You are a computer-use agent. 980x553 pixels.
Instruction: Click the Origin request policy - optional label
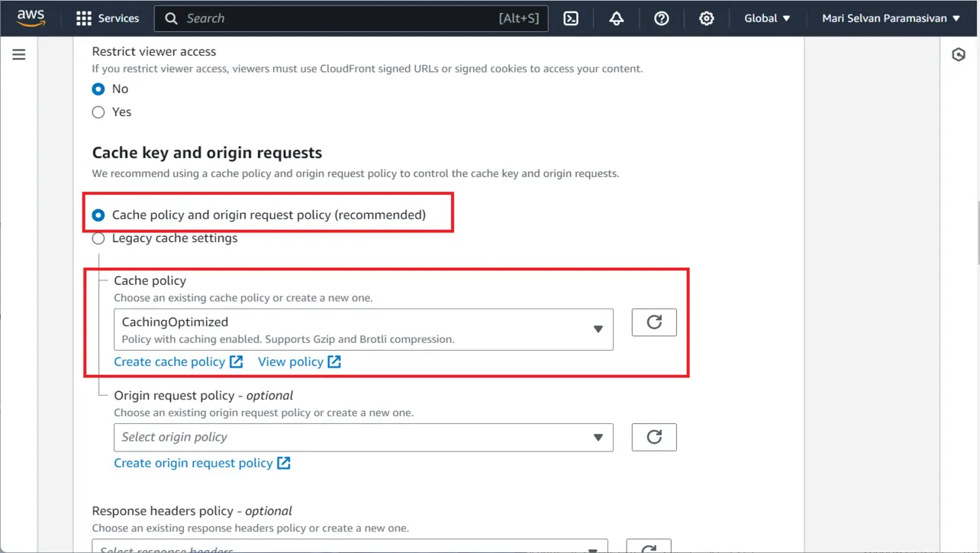(203, 396)
